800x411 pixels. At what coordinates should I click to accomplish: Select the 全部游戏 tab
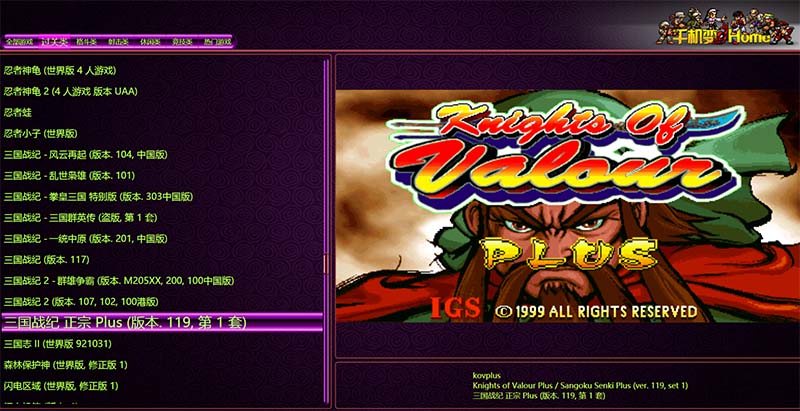pos(20,42)
